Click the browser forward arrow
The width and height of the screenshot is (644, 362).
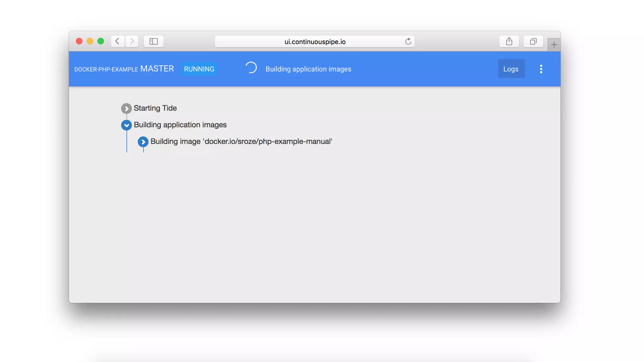[x=132, y=41]
